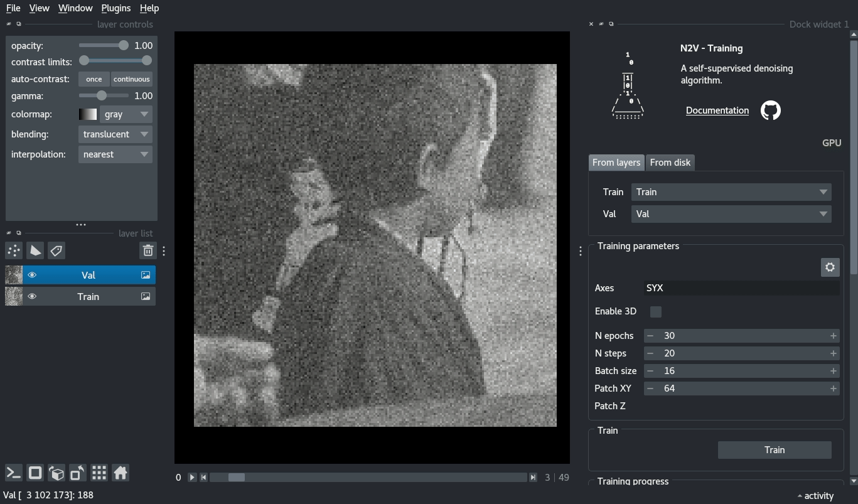Enable 3D training checkbox
858x504 pixels.
[655, 311]
